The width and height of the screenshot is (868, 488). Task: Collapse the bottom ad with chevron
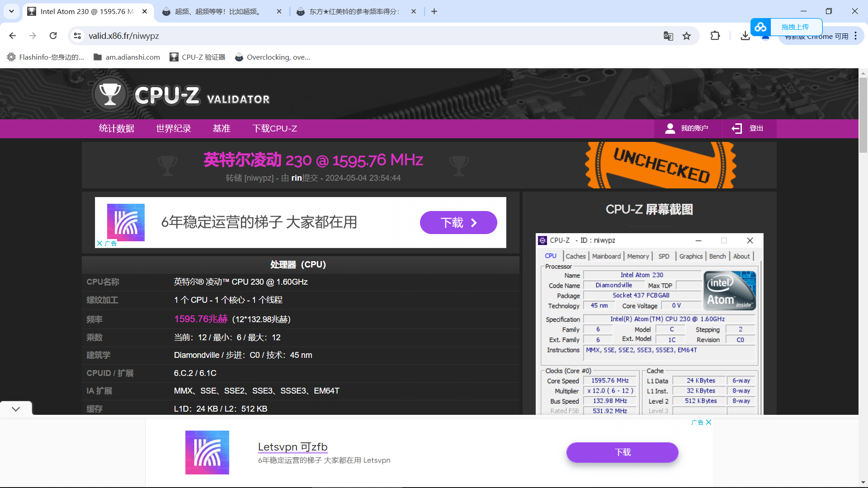pyautogui.click(x=16, y=409)
